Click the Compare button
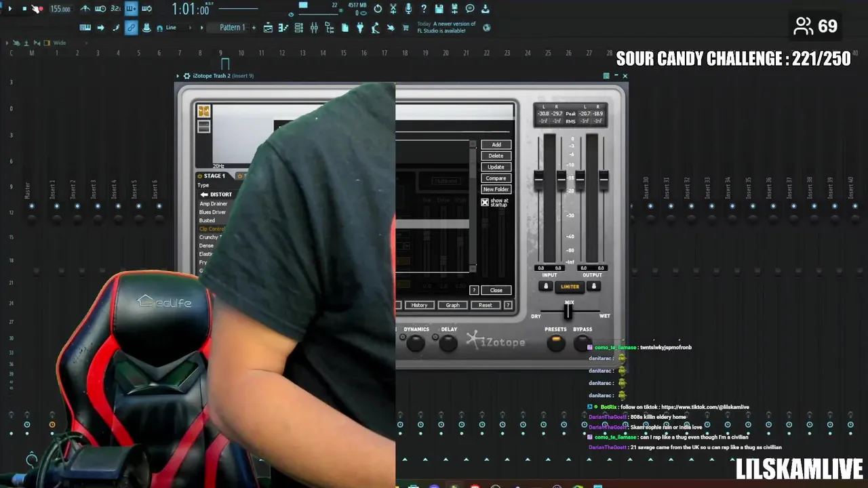The height and width of the screenshot is (488, 868). [x=496, y=178]
